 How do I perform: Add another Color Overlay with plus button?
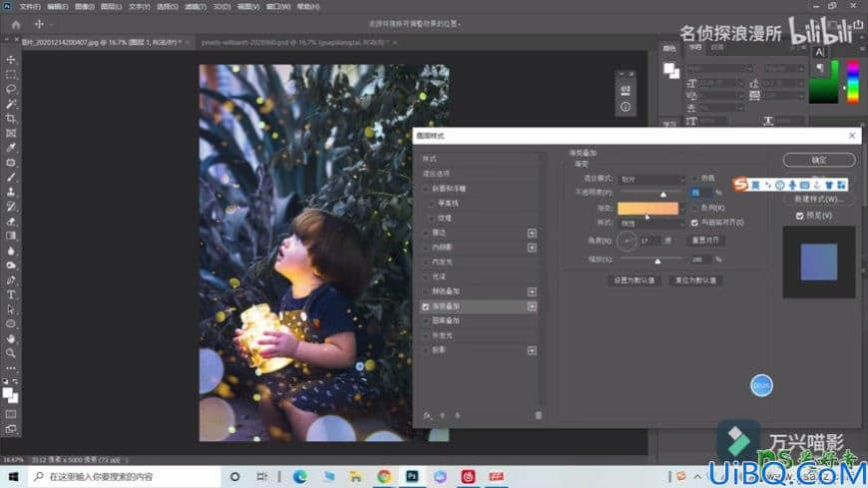click(x=532, y=291)
